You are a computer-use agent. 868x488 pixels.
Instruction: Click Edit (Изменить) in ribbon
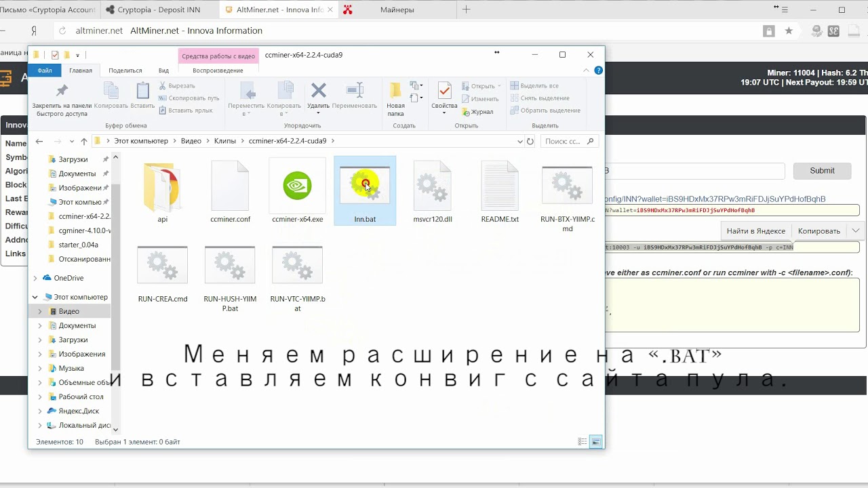(x=479, y=99)
